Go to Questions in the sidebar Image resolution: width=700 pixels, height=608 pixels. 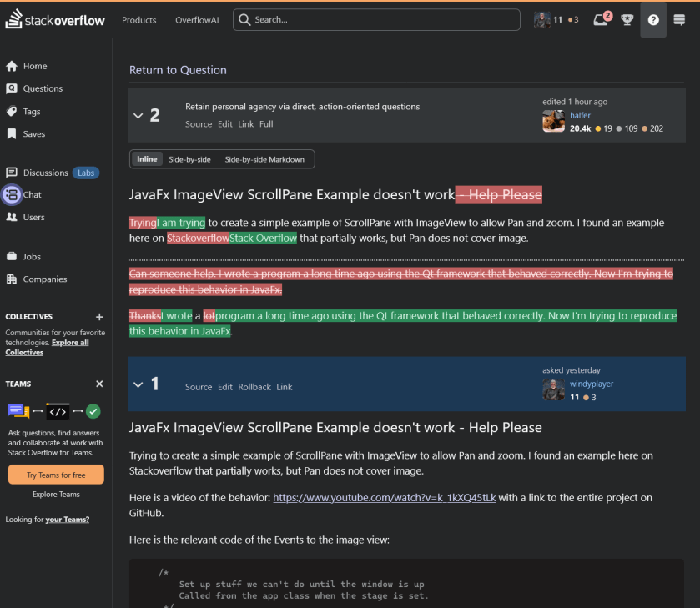[43, 88]
